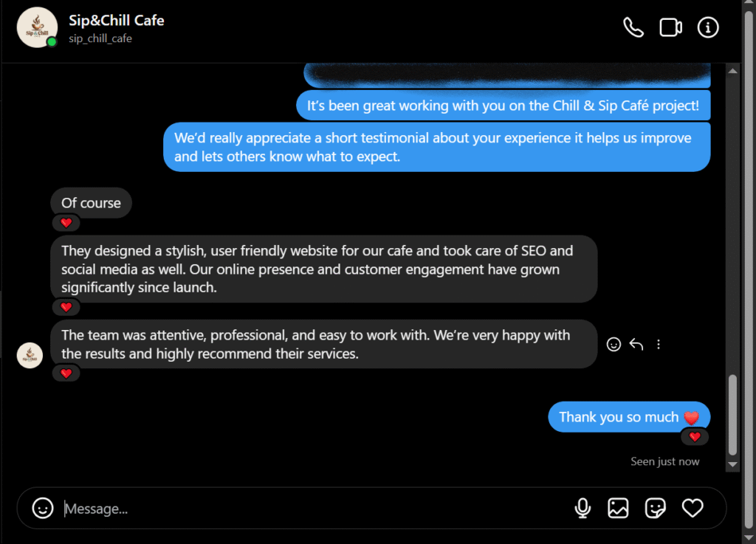Open the sticker and GIF picker

click(655, 508)
